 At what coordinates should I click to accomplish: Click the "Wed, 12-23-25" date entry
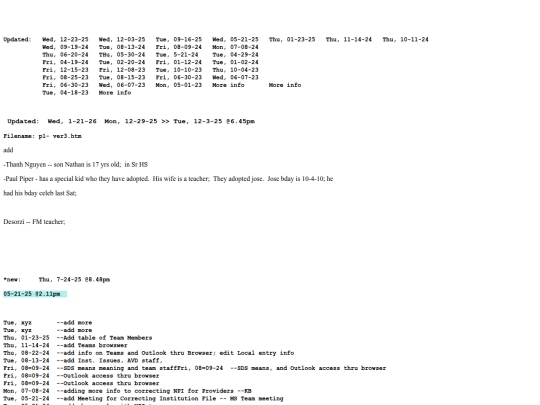tap(65, 39)
